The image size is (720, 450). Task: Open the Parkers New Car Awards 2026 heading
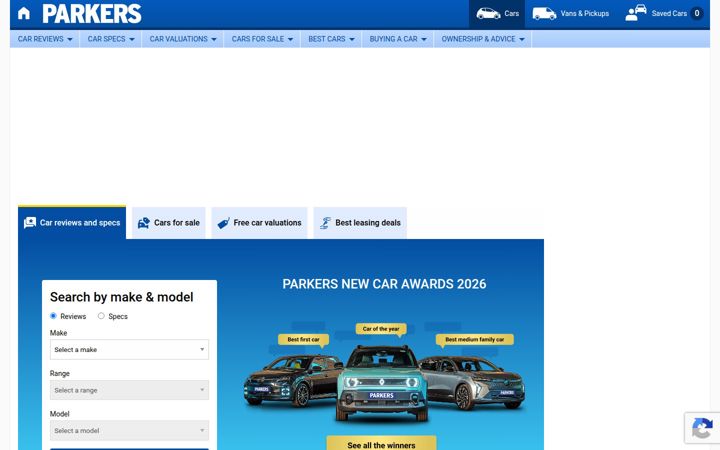pyautogui.click(x=384, y=284)
